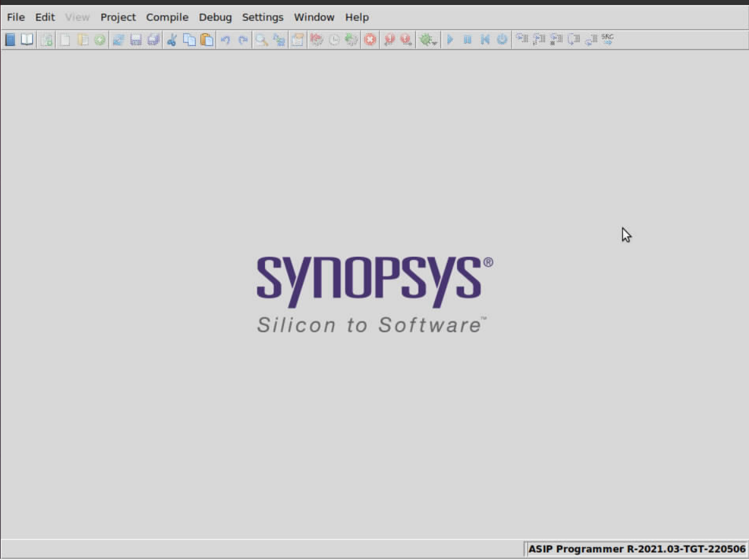Screen dimensions: 749x560
Task: Open the Project menu
Action: click(118, 17)
